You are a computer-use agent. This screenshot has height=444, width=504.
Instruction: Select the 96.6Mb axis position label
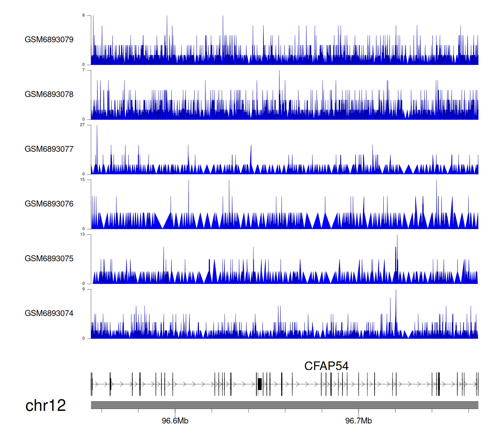coord(175,421)
